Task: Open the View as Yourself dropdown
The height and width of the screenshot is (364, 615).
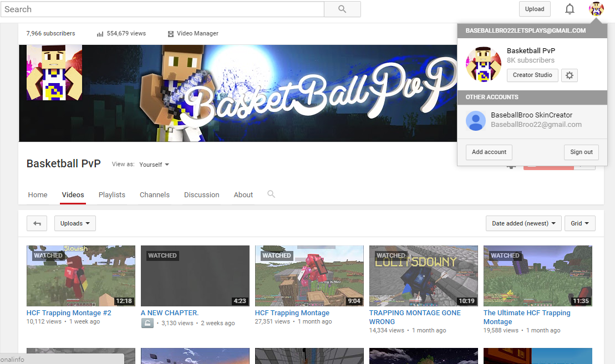Action: point(154,165)
